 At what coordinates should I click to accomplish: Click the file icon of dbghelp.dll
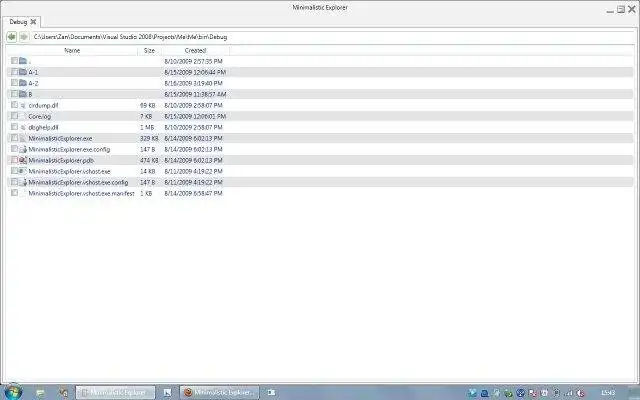[23, 127]
